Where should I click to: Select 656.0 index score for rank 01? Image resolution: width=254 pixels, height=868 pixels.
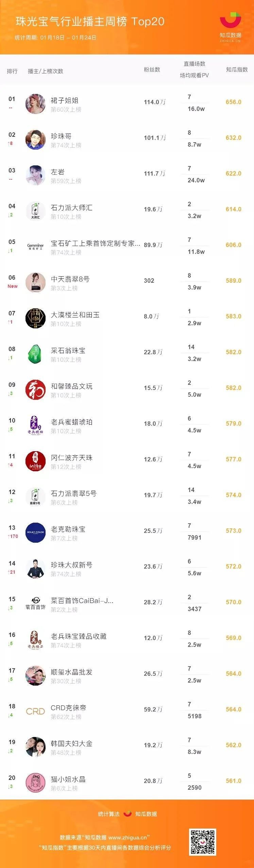[x=234, y=102]
